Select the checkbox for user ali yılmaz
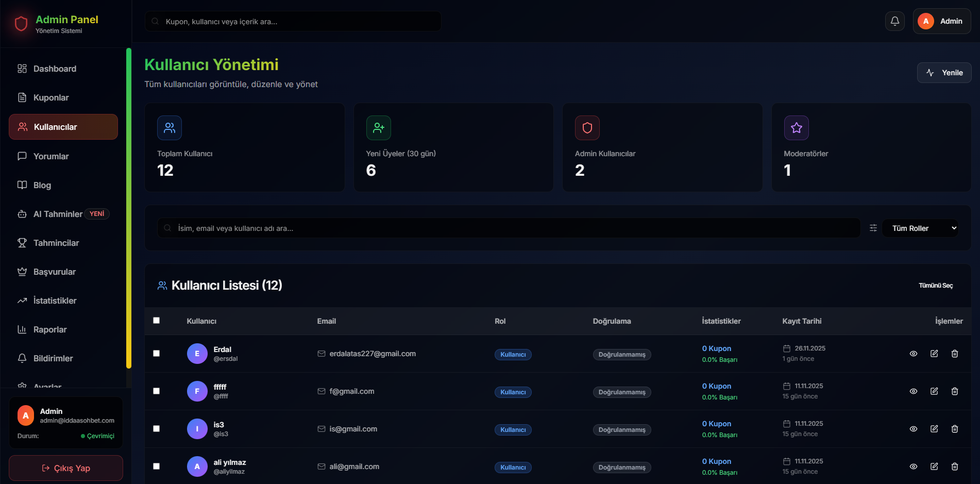Image resolution: width=980 pixels, height=484 pixels. click(x=157, y=466)
